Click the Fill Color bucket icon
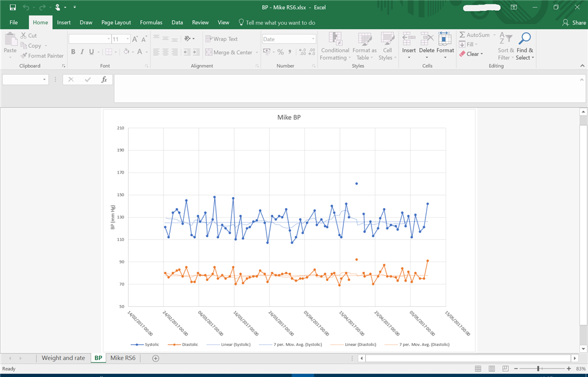Viewport: 588px width, 377px height. point(126,52)
